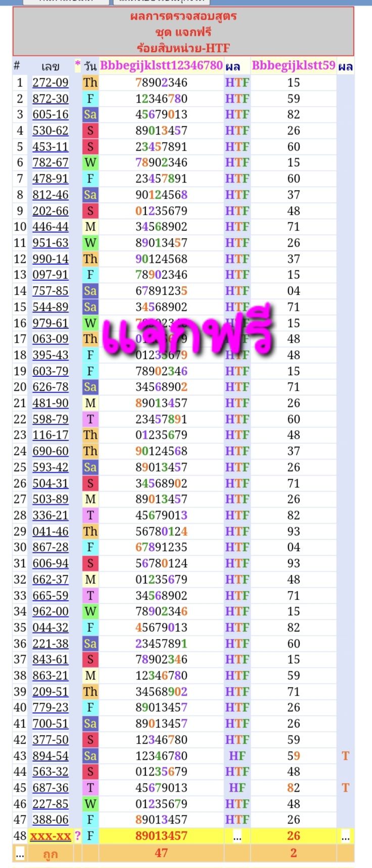Open the Bbbegijklstt59 formula column header
The width and height of the screenshot is (372, 868).
click(x=293, y=66)
